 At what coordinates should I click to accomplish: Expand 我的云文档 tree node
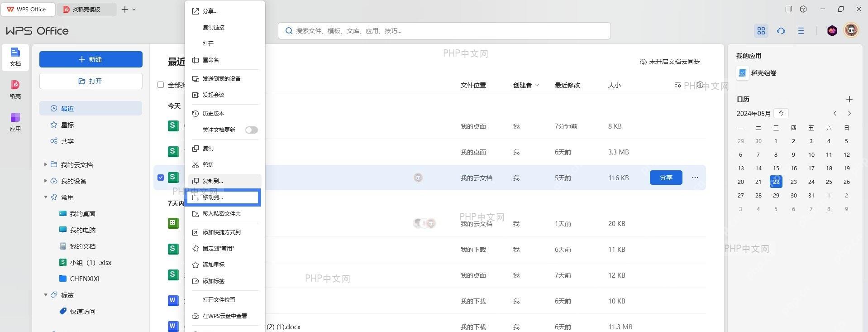coord(45,164)
